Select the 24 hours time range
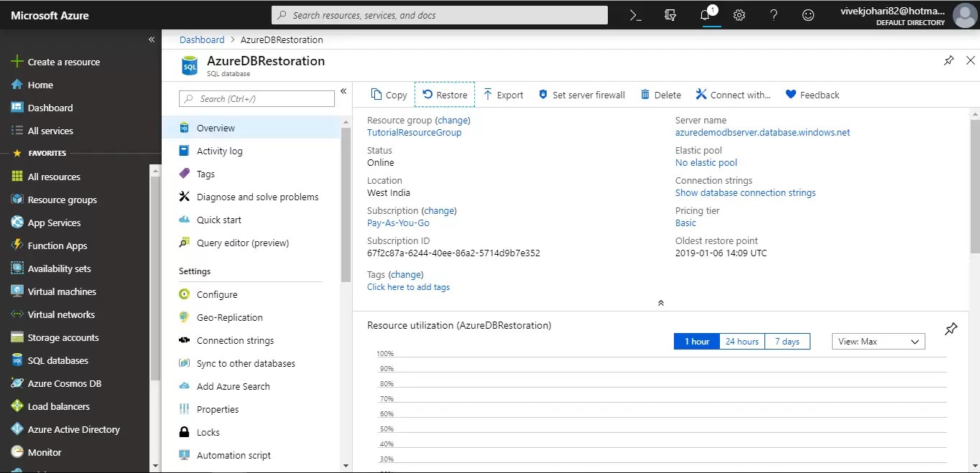This screenshot has width=980, height=473. [742, 342]
